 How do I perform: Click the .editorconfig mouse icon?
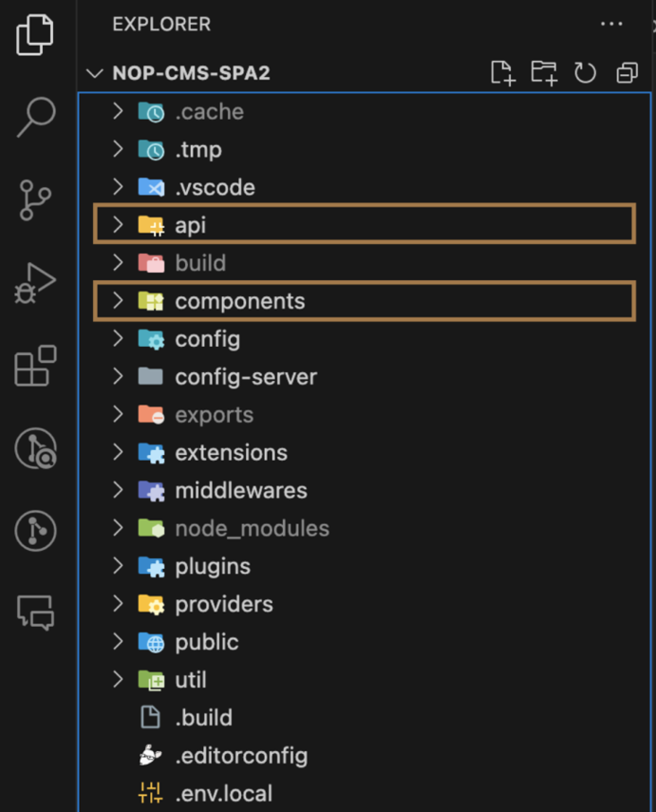[x=150, y=755]
